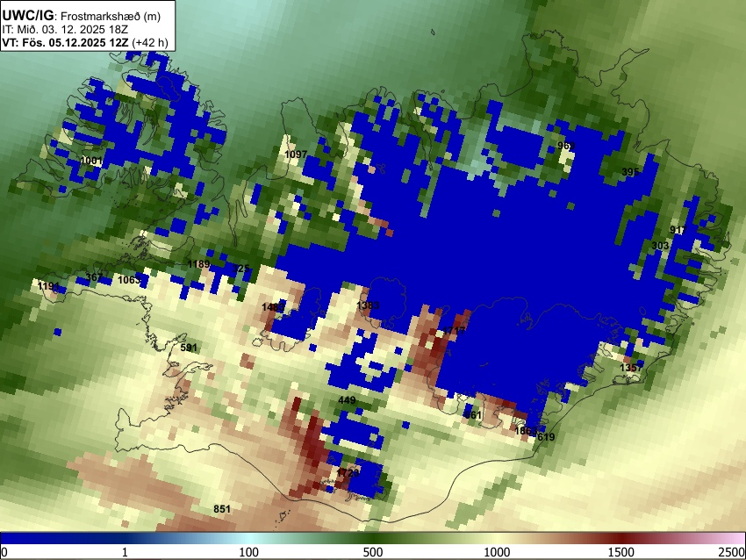This screenshot has width=746, height=560.
Task: Select the 1189 value label
Action: click(x=198, y=264)
